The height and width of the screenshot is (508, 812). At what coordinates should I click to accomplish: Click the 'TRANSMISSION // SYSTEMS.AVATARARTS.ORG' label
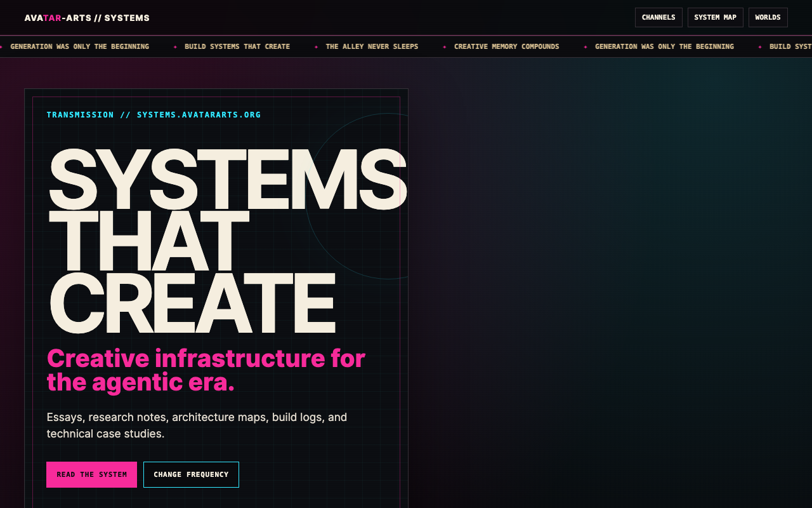[x=154, y=115]
